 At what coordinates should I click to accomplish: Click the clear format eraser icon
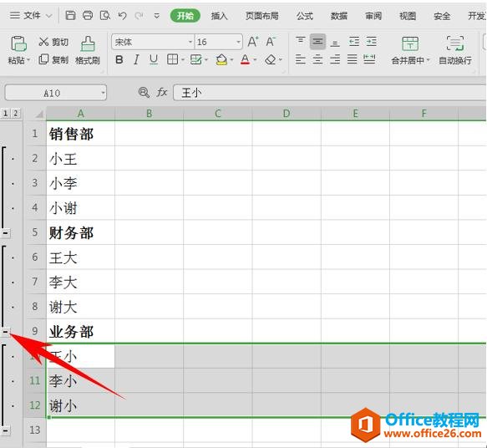271,59
